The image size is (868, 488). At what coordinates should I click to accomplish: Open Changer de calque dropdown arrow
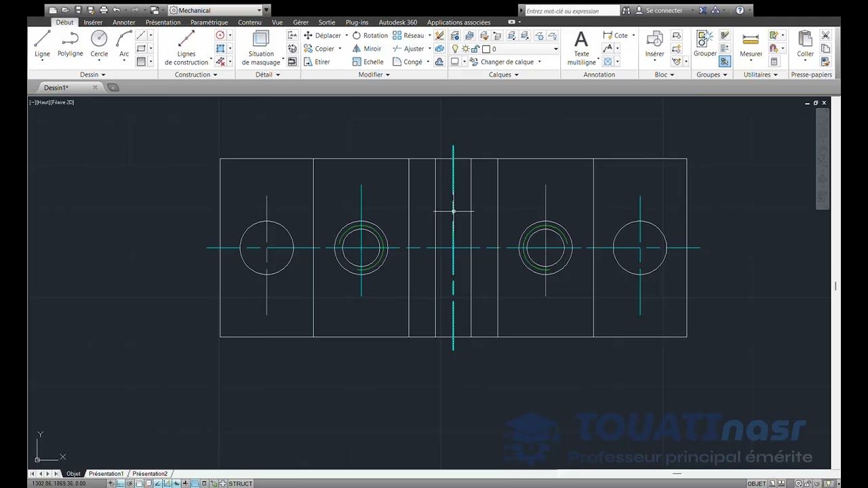(x=540, y=62)
